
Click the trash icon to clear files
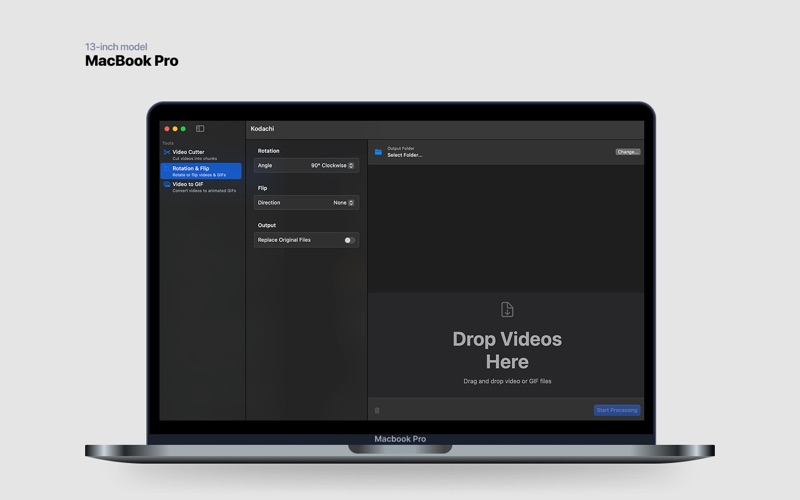coord(377,410)
